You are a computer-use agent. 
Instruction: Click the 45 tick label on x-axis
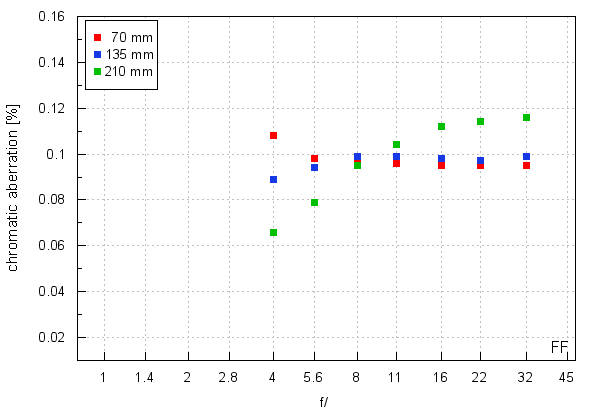tap(567, 377)
